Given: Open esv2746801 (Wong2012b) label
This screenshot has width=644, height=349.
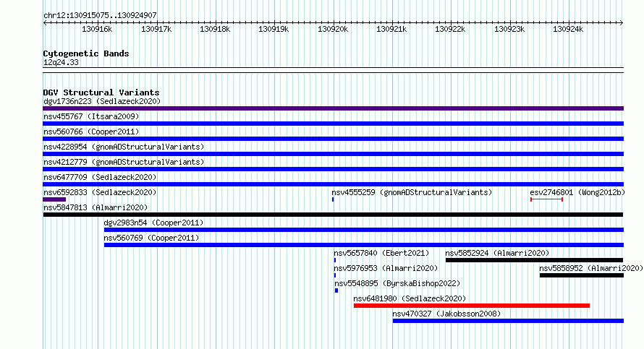Looking at the screenshot, I should tap(577, 192).
